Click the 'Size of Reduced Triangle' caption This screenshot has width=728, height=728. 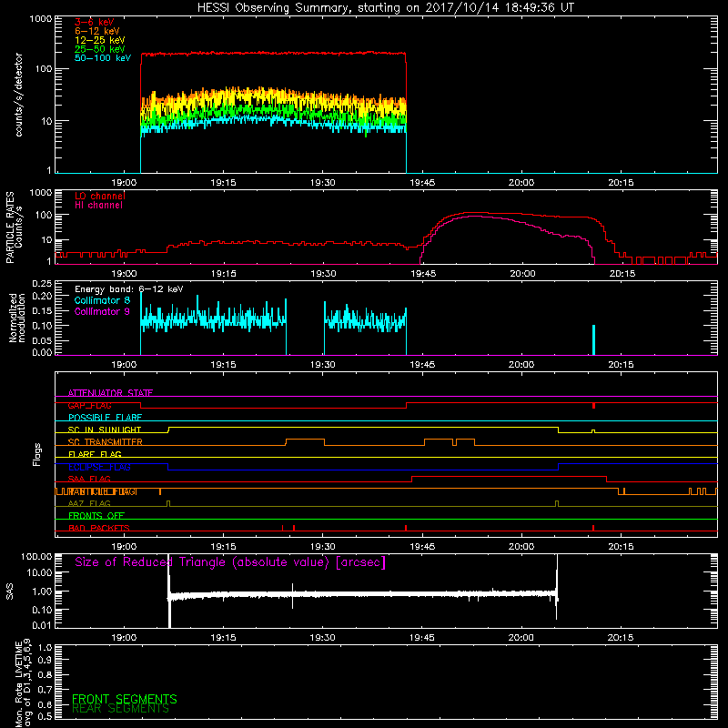(x=230, y=562)
